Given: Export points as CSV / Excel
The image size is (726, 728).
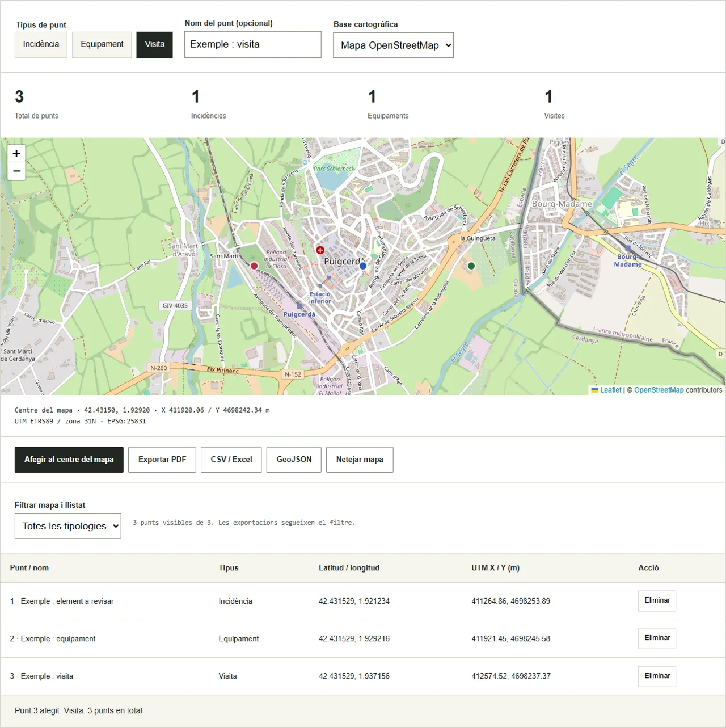Looking at the screenshot, I should coord(231,460).
